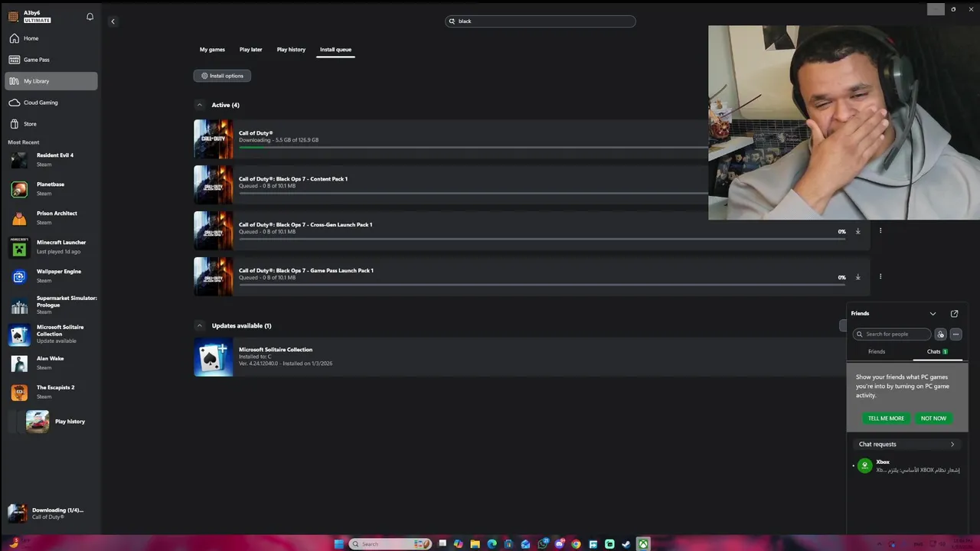Open the Windows Start menu
This screenshot has height=551, width=980.
[339, 544]
